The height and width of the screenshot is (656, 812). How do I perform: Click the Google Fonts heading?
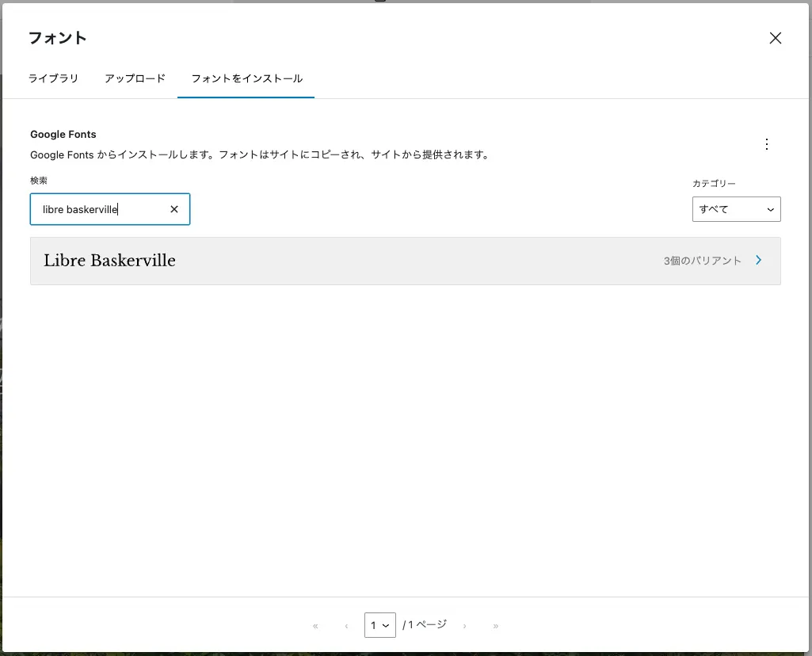63,135
